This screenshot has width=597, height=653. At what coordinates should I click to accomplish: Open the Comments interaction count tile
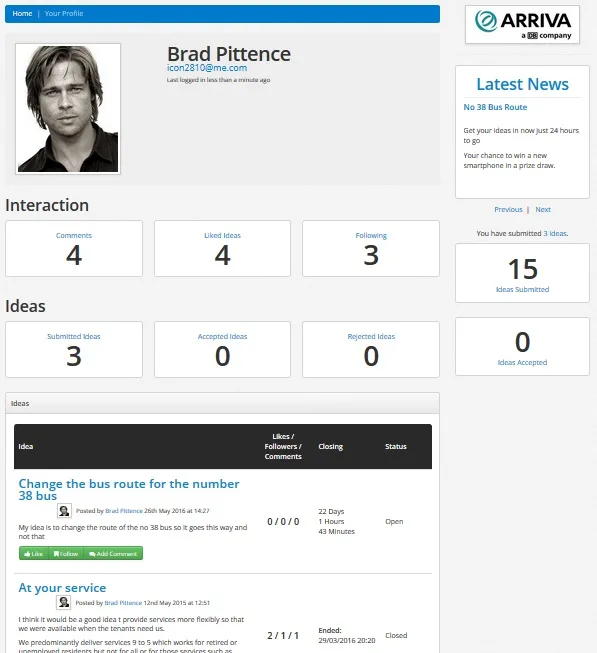point(74,249)
